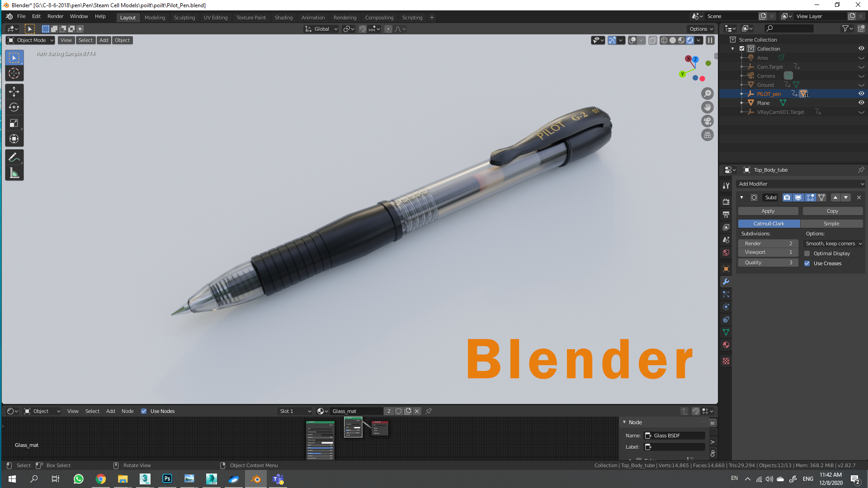The height and width of the screenshot is (488, 868).
Task: Select the Measure tool
Action: [x=14, y=173]
